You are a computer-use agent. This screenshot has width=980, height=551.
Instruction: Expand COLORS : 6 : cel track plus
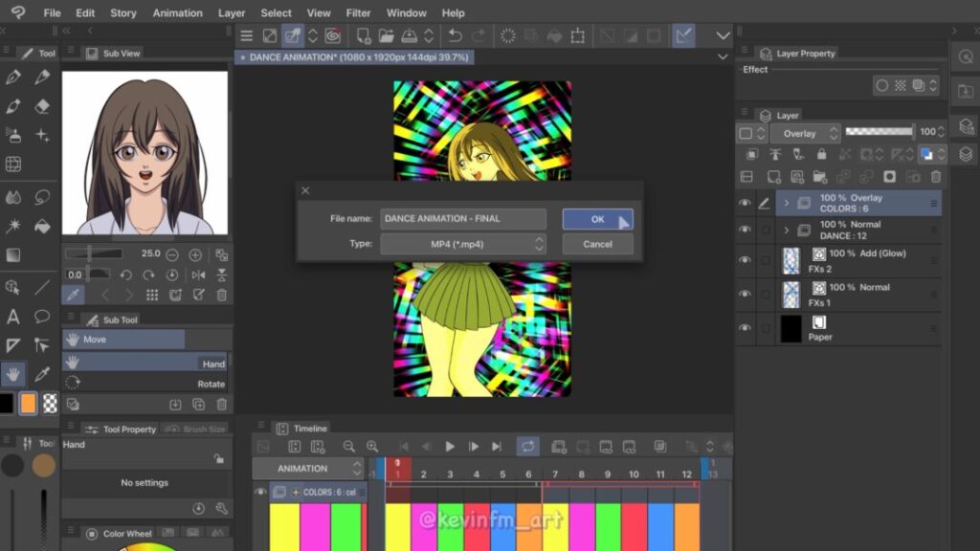(296, 493)
